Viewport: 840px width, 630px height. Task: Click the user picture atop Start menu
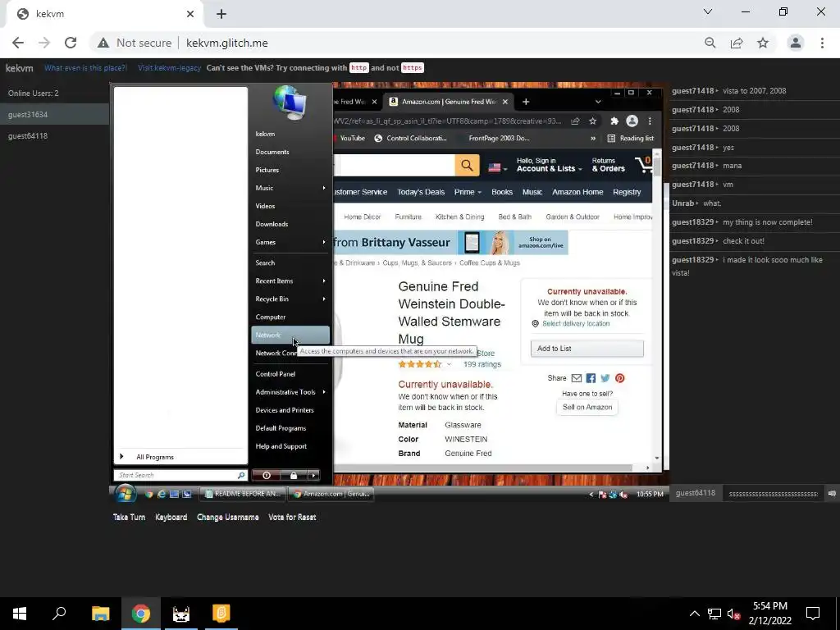coord(290,103)
